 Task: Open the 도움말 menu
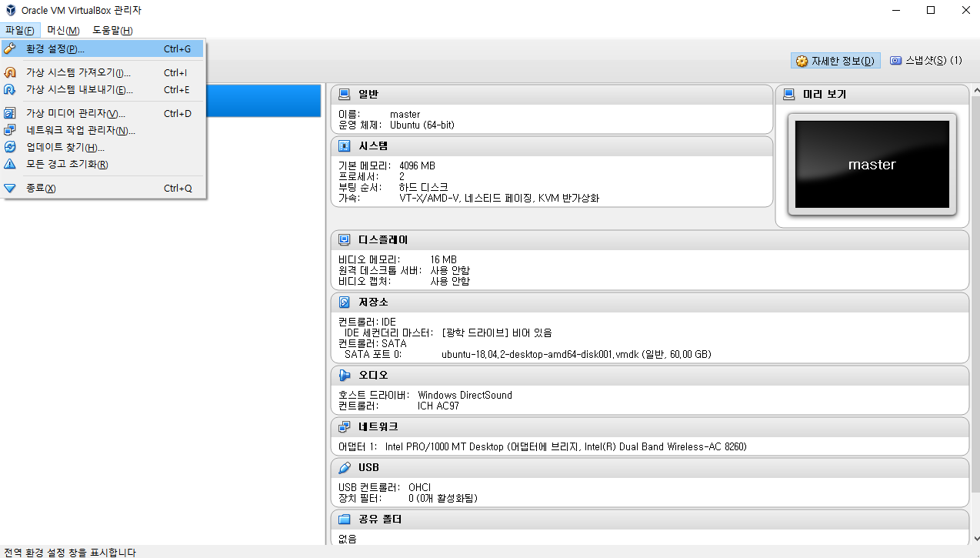pos(112,30)
